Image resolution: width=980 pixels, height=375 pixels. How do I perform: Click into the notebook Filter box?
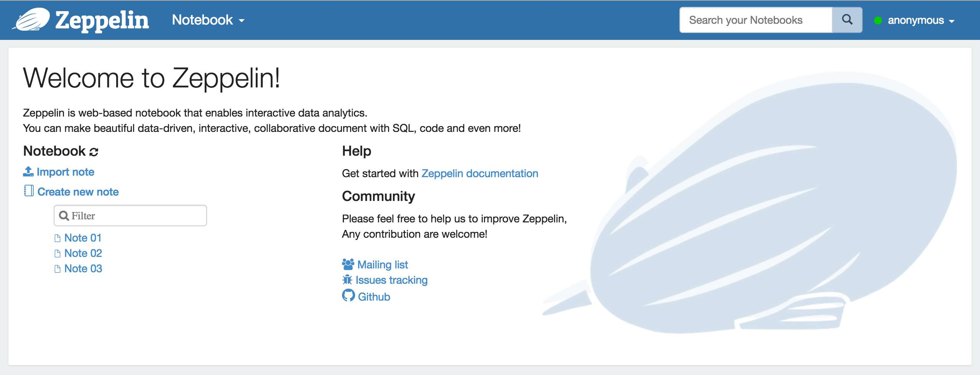point(134,215)
